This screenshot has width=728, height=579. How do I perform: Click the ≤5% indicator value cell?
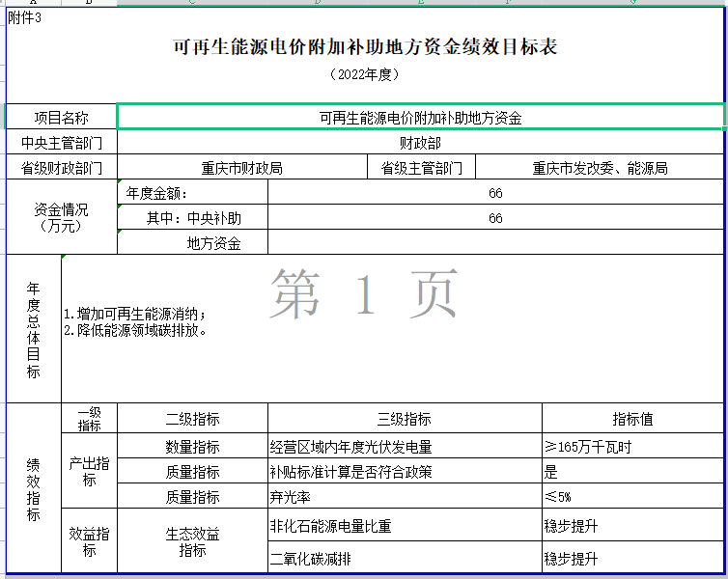[632, 497]
